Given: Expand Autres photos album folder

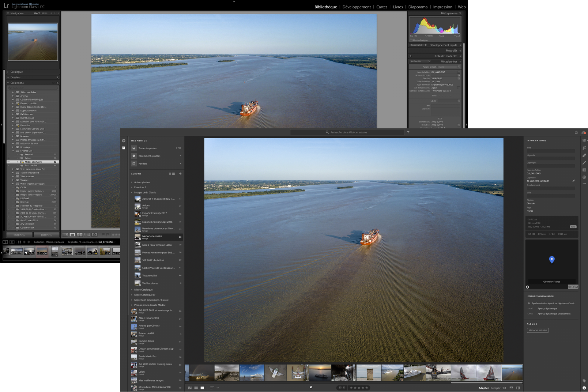Looking at the screenshot, I should [x=132, y=182].
